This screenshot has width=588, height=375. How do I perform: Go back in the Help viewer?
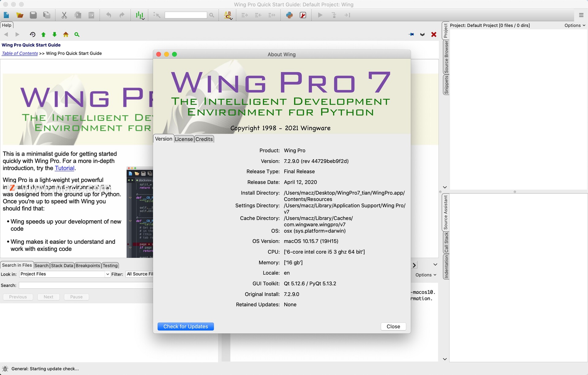point(6,35)
